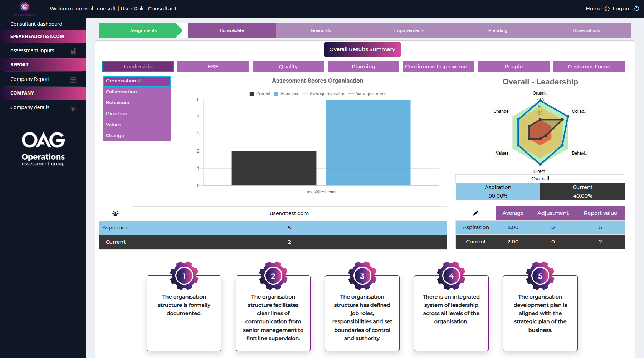Click the pencil edit icon above Aspiration
The image size is (644, 358).
(x=476, y=213)
